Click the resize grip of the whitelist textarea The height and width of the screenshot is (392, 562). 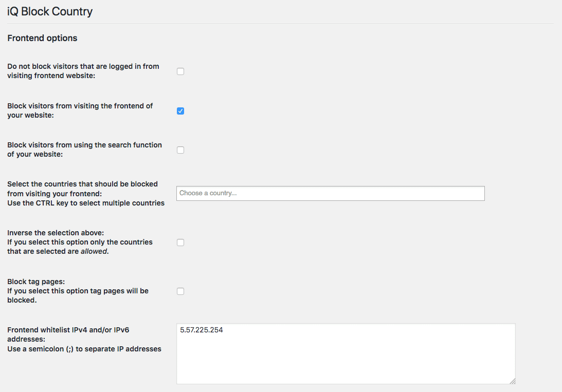512,381
